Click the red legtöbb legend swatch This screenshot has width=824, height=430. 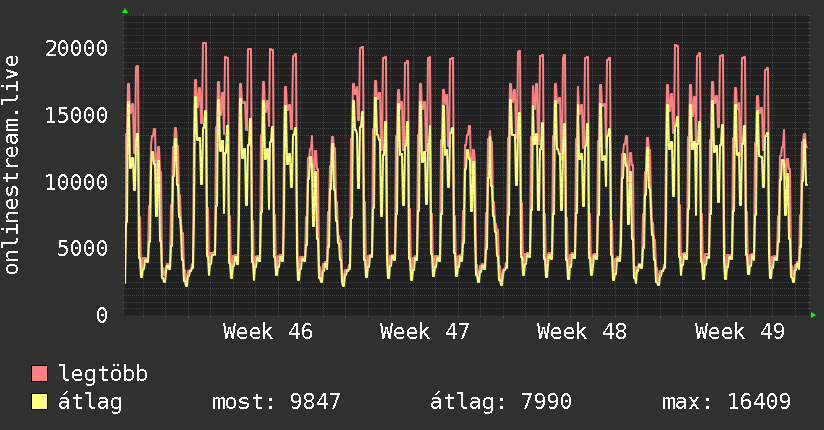click(x=39, y=374)
